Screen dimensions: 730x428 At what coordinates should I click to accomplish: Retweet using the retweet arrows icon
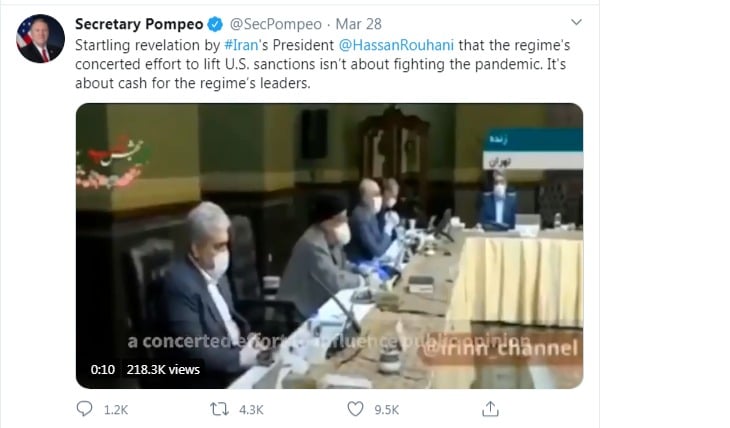(219, 409)
